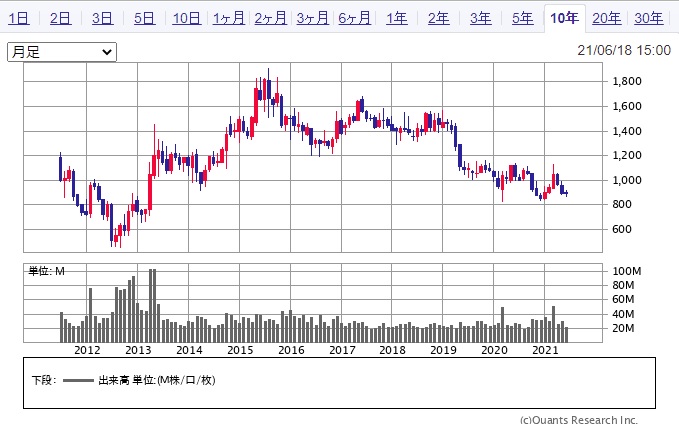Image resolution: width=679 pixels, height=428 pixels.
Task: Click the active 10年 tab
Action: 564,18
